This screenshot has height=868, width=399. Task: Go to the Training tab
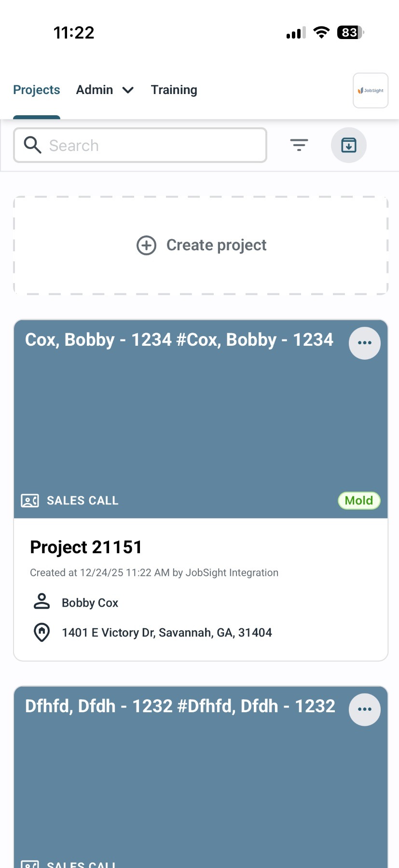click(174, 90)
